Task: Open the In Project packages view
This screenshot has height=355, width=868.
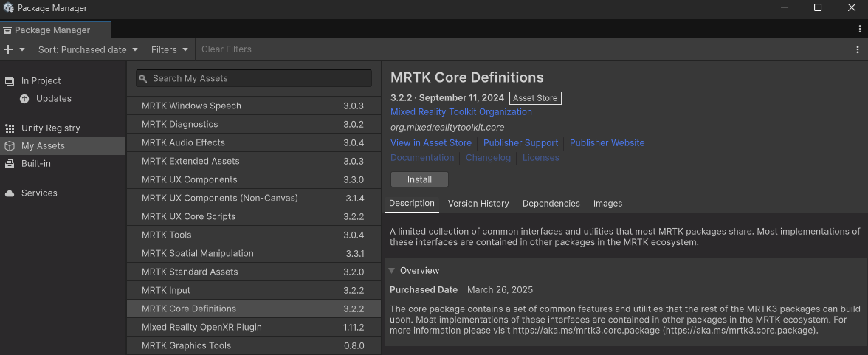Action: pos(41,81)
